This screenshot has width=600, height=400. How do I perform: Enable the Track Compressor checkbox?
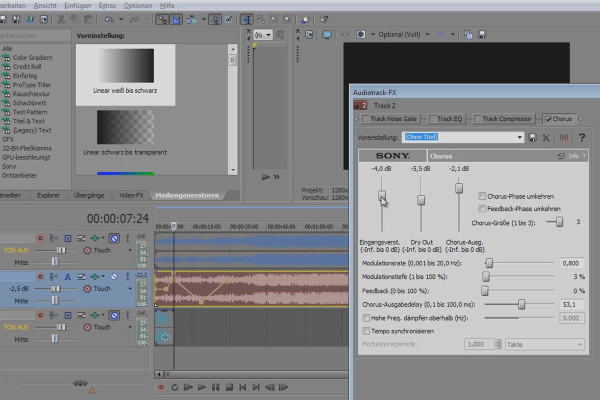click(478, 119)
